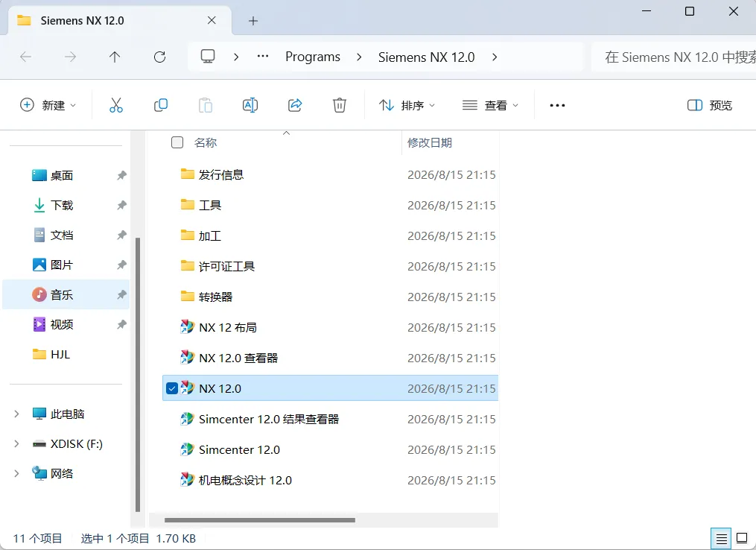Toggle the select-all checkbox in header
The image size is (756, 550).
click(177, 142)
